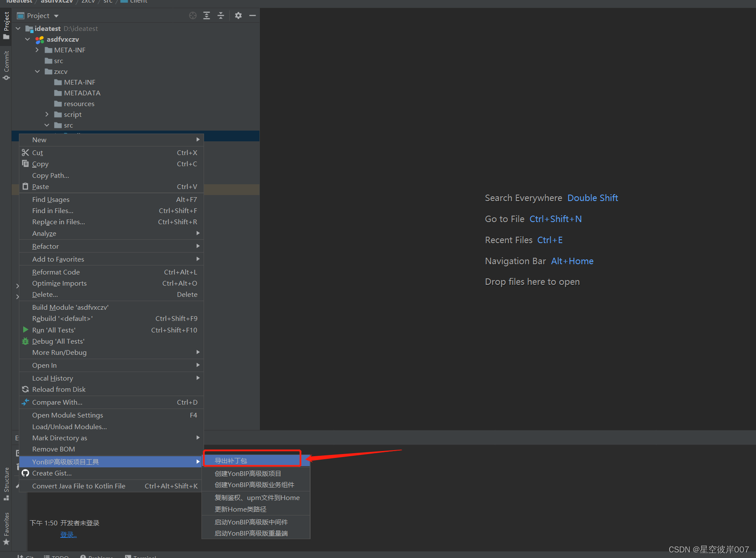Select Optimize Imports
The width and height of the screenshot is (756, 558).
(x=111, y=283)
